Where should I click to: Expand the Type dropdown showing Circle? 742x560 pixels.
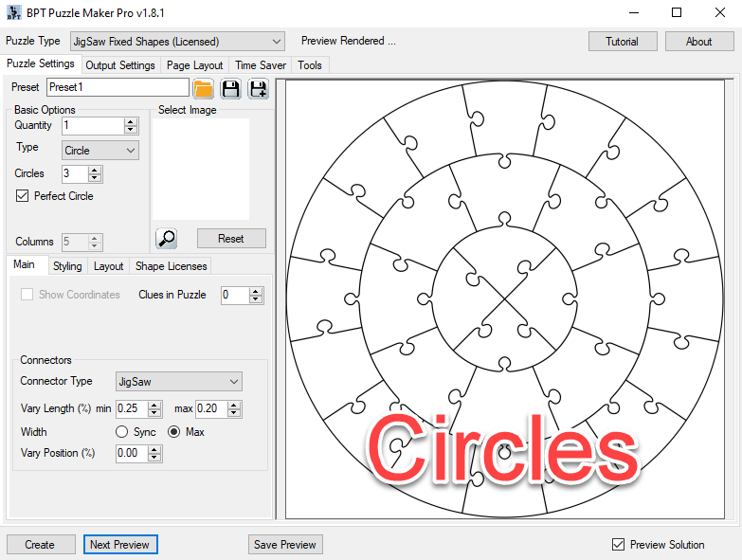100,150
